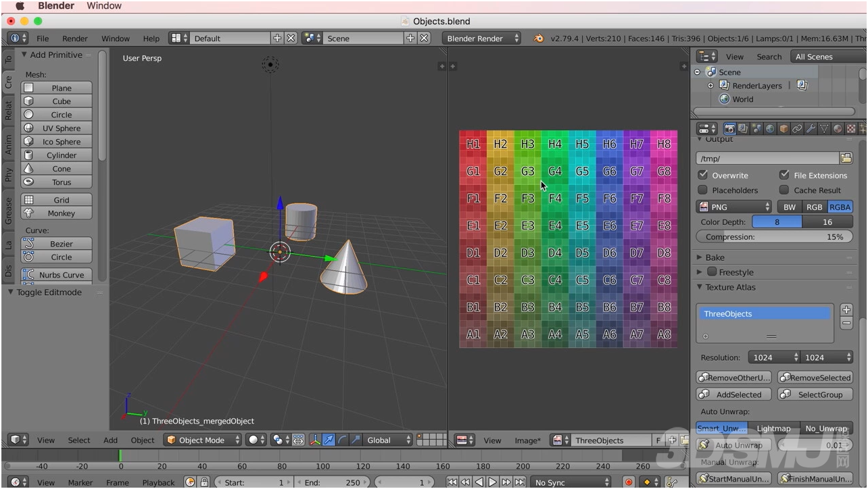The height and width of the screenshot is (489, 868).
Task: Open the layer visibility grid in 3D header
Action: tap(432, 440)
